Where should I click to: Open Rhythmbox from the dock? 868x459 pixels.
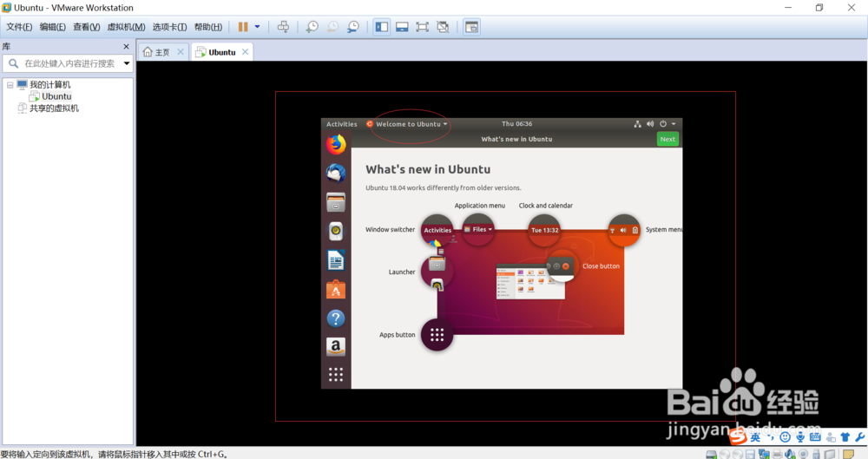335,232
